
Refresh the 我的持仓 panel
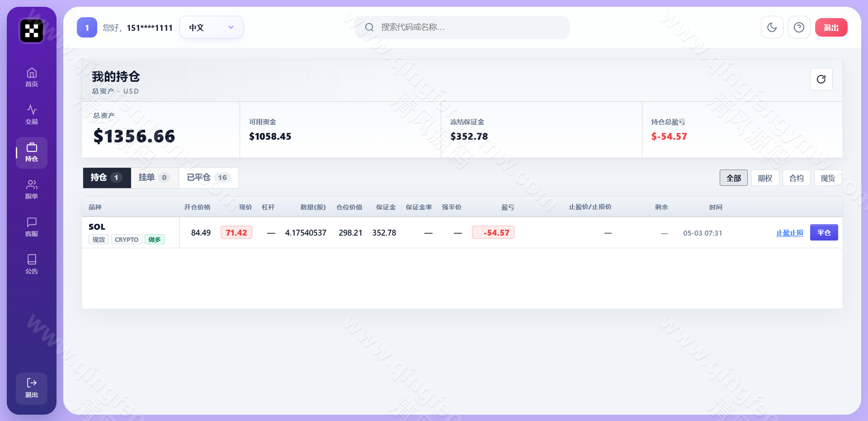(821, 79)
